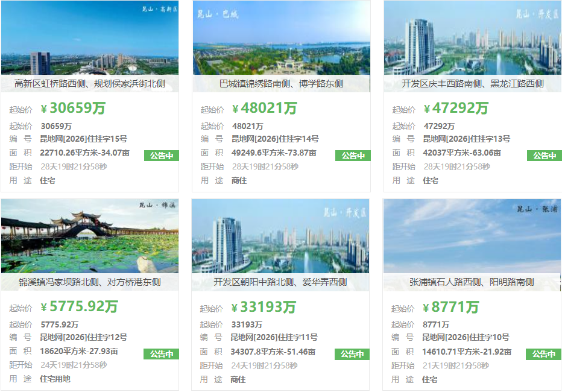This screenshot has height=392, width=562.
Task: Open the 张浦镇石人路西侧 sky photo
Action: [472, 236]
